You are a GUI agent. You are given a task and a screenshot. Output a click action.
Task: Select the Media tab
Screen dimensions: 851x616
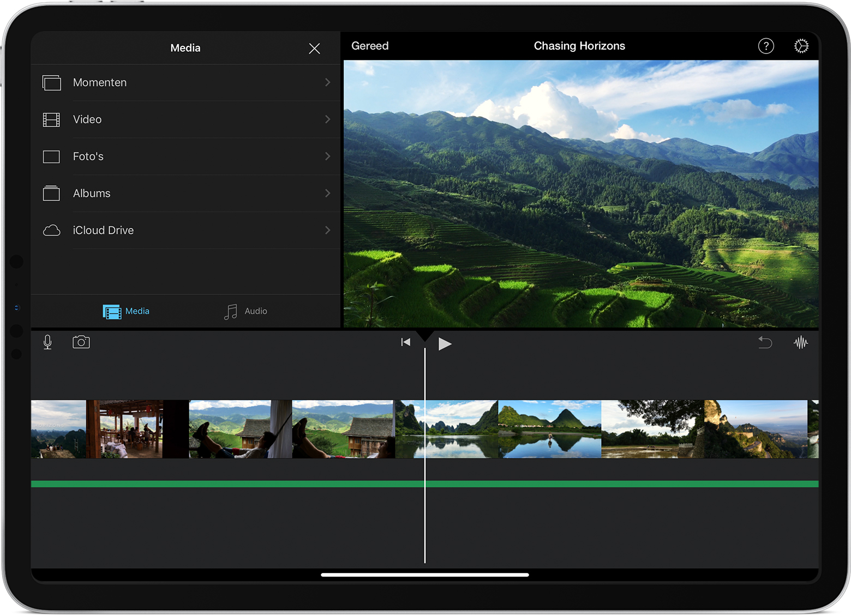point(126,311)
